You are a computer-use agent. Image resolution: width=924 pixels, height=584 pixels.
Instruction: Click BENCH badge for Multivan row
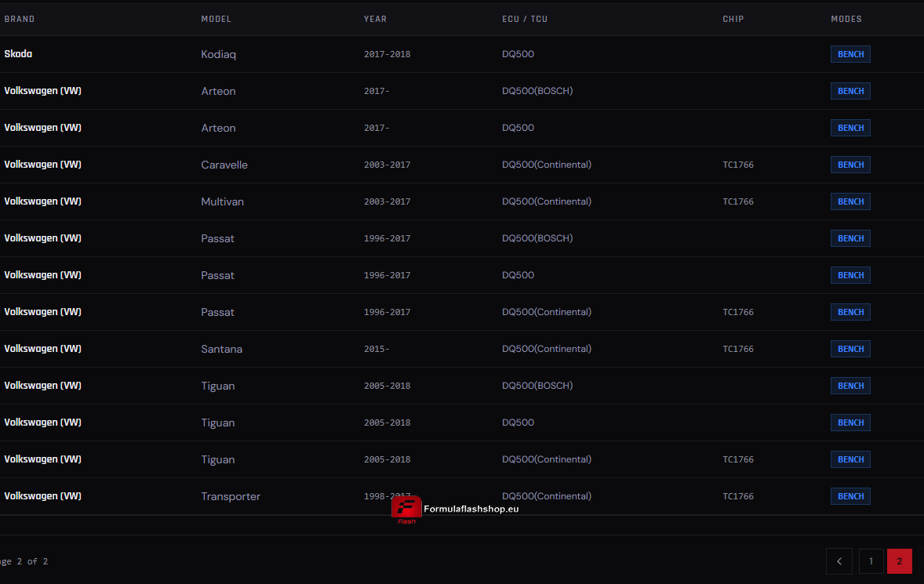coord(850,201)
